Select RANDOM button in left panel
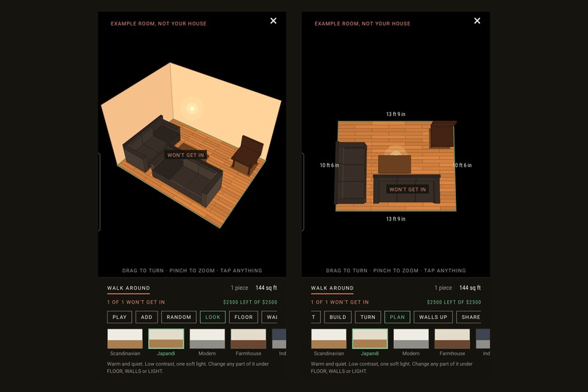This screenshot has width=588, height=392. pos(179,317)
